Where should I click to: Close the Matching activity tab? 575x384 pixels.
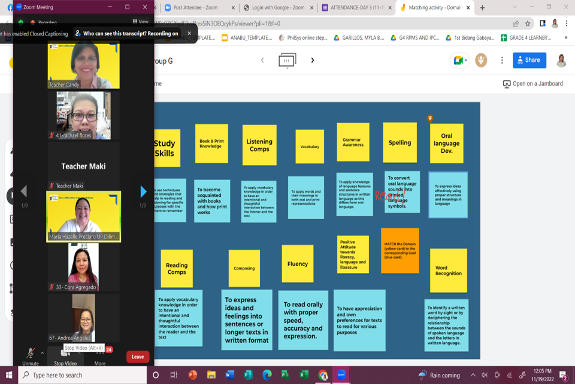point(468,7)
